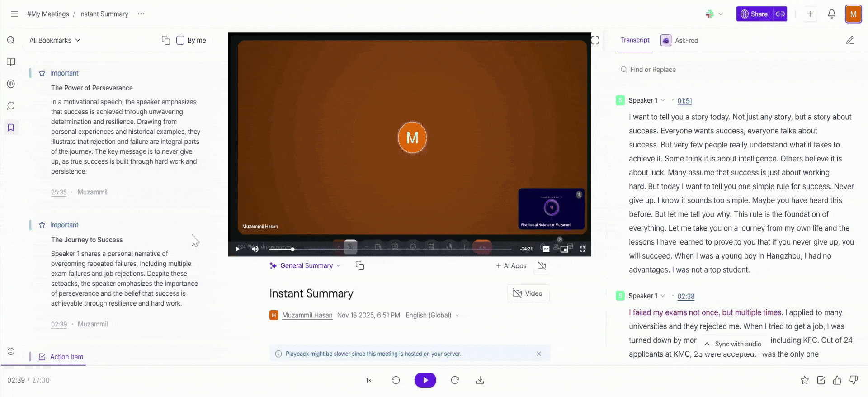Screen dimensions: 868x397
Task: Click the edit transcript pencil icon
Action: (x=850, y=40)
